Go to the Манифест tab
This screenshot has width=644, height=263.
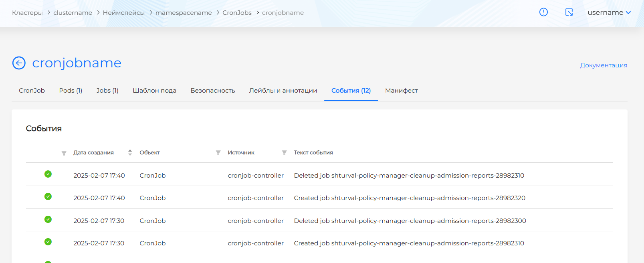401,91
